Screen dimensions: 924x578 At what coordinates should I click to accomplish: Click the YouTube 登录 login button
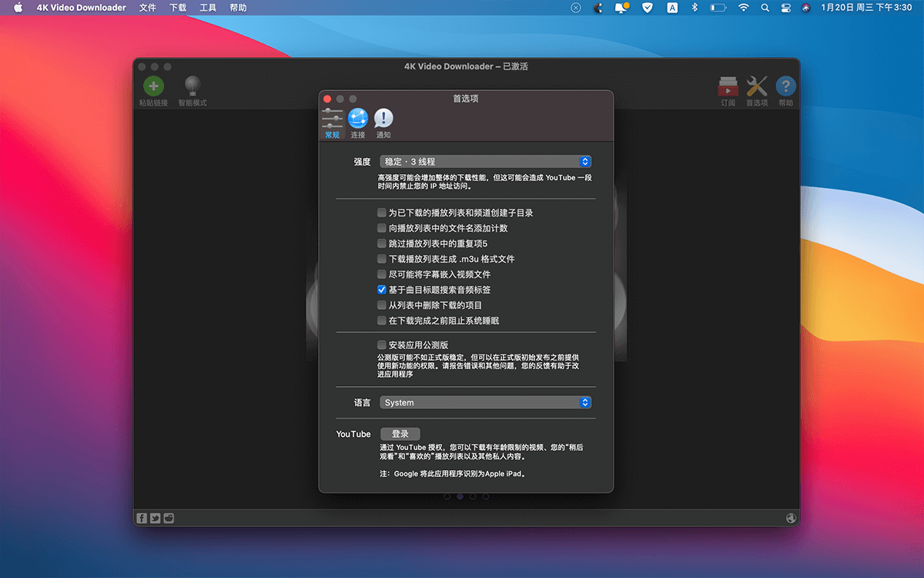(x=400, y=434)
